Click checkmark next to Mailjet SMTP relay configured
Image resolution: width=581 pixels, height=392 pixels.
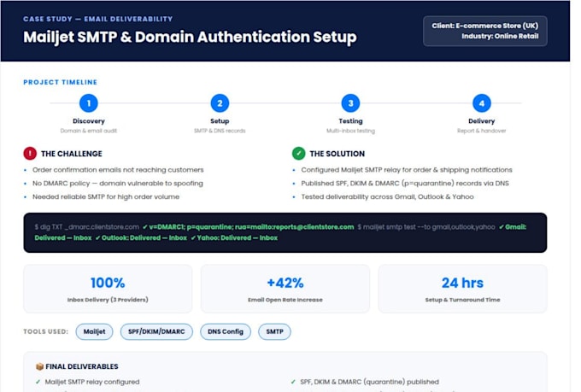pyautogui.click(x=38, y=382)
